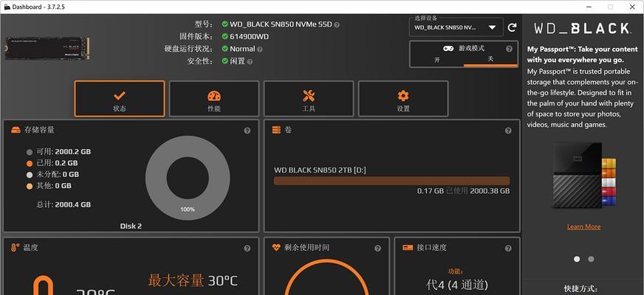Click the green check next to firmware 614900WD
Image resolution: width=644 pixels, height=295 pixels.
point(225,36)
